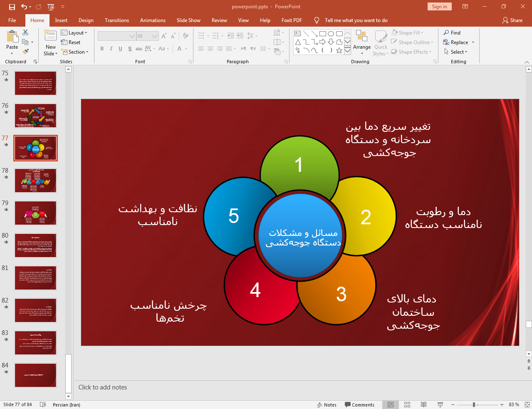
Task: Select the Rectangle shape in the gallery
Action: pos(323,34)
